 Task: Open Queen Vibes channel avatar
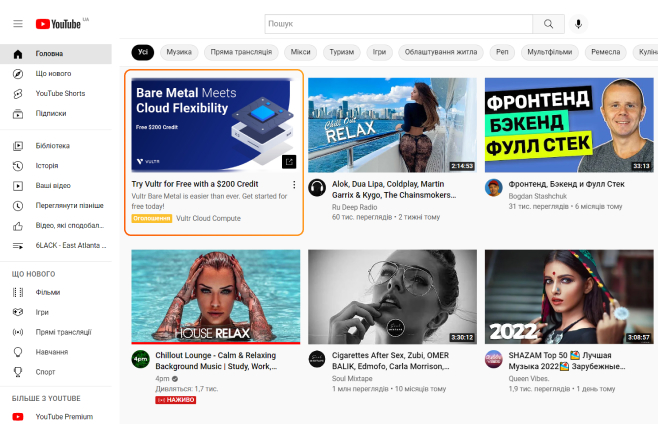click(x=494, y=359)
